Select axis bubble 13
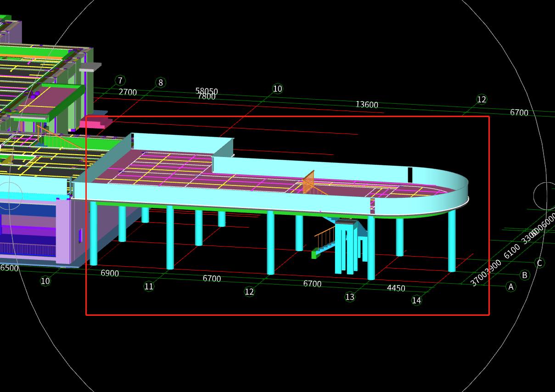This screenshot has height=392, width=555. coord(350,297)
